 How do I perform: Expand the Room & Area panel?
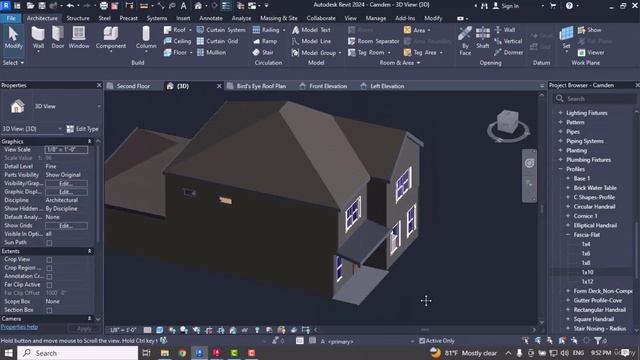[x=400, y=63]
